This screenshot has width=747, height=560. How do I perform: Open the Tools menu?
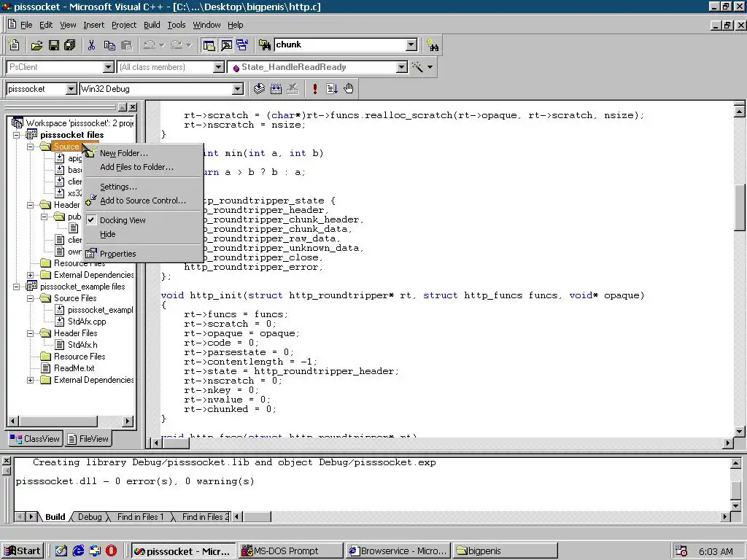177,25
